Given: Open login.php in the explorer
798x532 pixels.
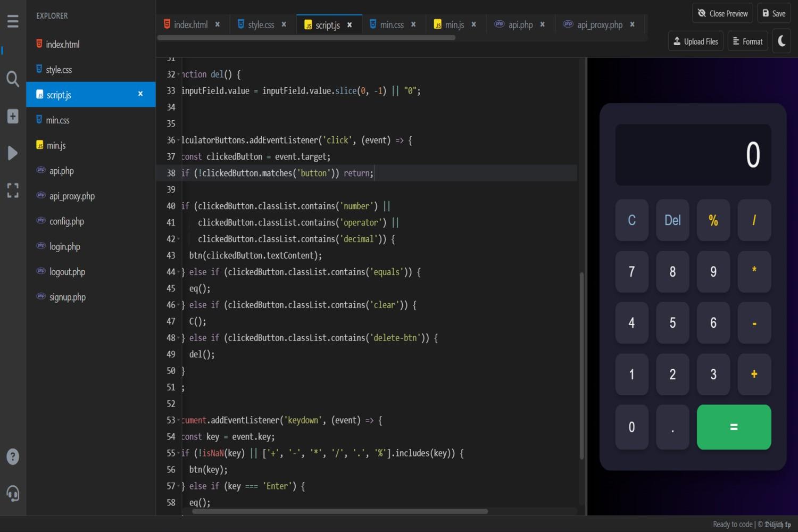Looking at the screenshot, I should coord(91,246).
